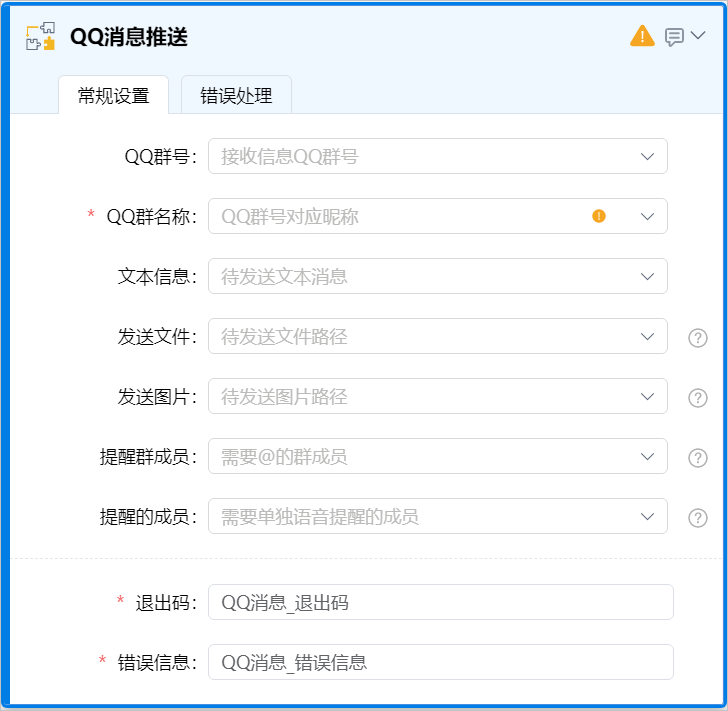Switch to the 错误处理 tab

coord(236,96)
